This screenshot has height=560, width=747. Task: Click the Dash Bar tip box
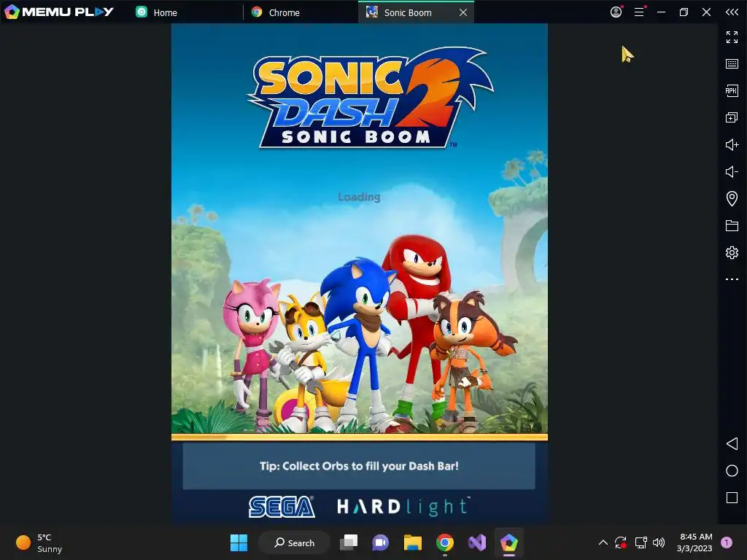[359, 466]
